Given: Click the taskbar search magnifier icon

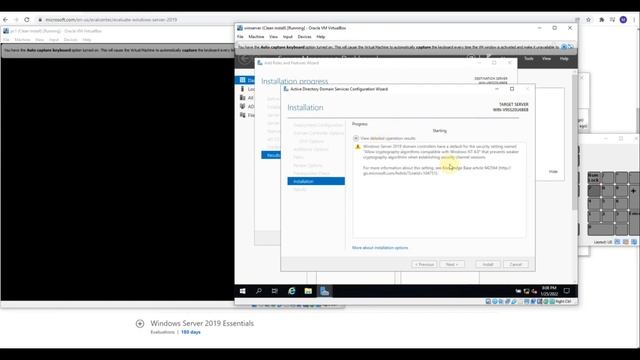Looking at the screenshot, I should pyautogui.click(x=259, y=291).
